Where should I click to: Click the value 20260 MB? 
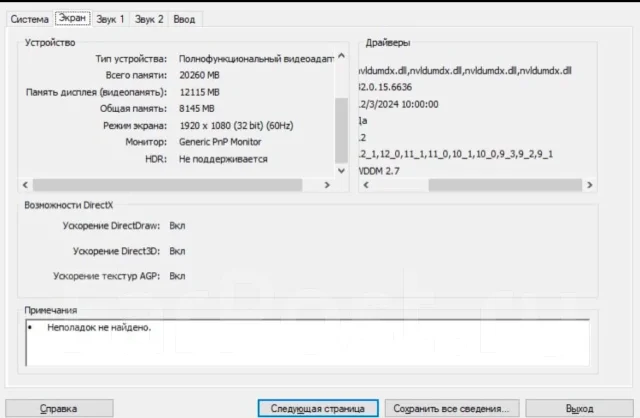pyautogui.click(x=199, y=75)
